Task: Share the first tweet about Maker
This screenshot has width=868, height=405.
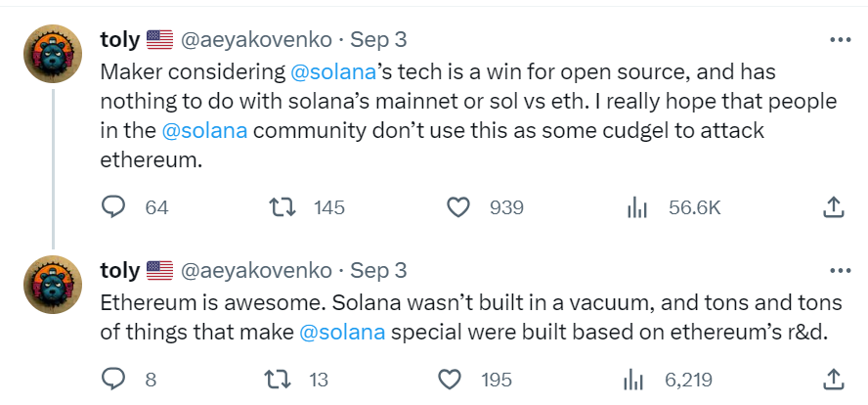Action: tap(833, 207)
